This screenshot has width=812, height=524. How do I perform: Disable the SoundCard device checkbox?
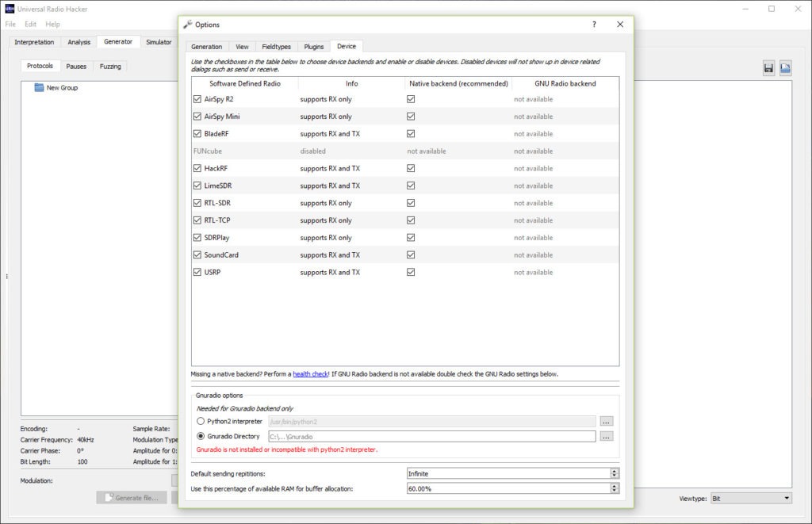pyautogui.click(x=197, y=254)
